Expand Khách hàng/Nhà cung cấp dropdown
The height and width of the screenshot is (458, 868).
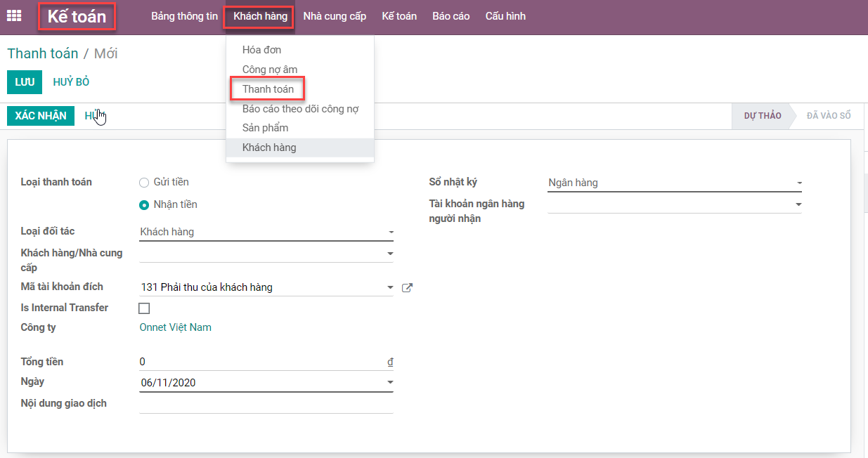391,254
